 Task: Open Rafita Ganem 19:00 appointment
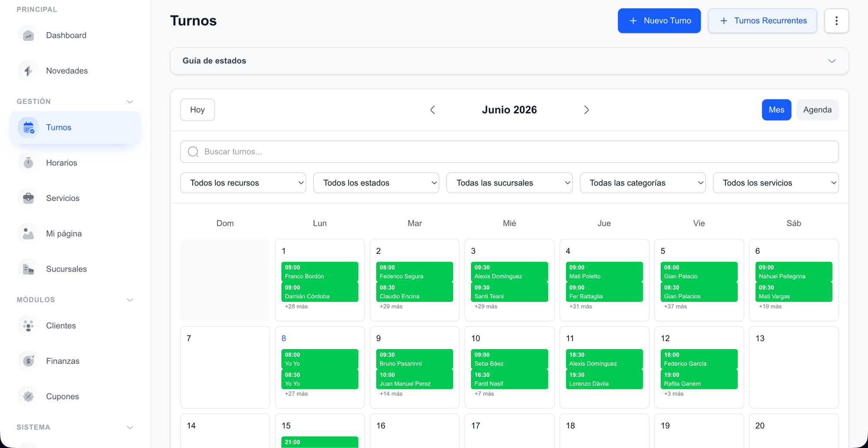click(x=699, y=379)
